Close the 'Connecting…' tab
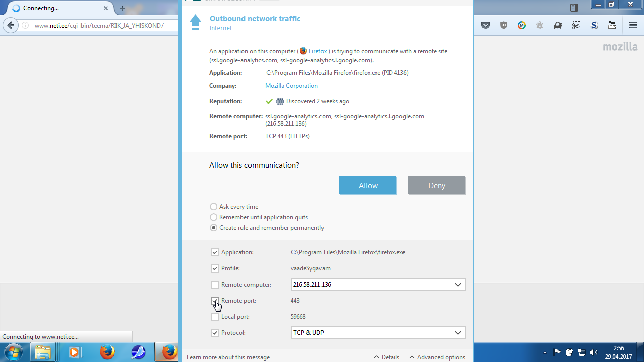Viewport: 644px width, 362px height. coord(106,8)
